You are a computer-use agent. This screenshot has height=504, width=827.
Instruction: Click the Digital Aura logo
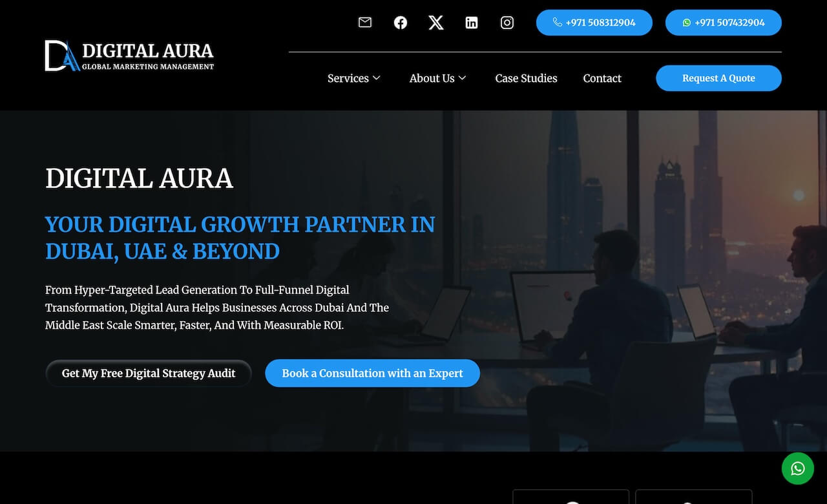(129, 55)
